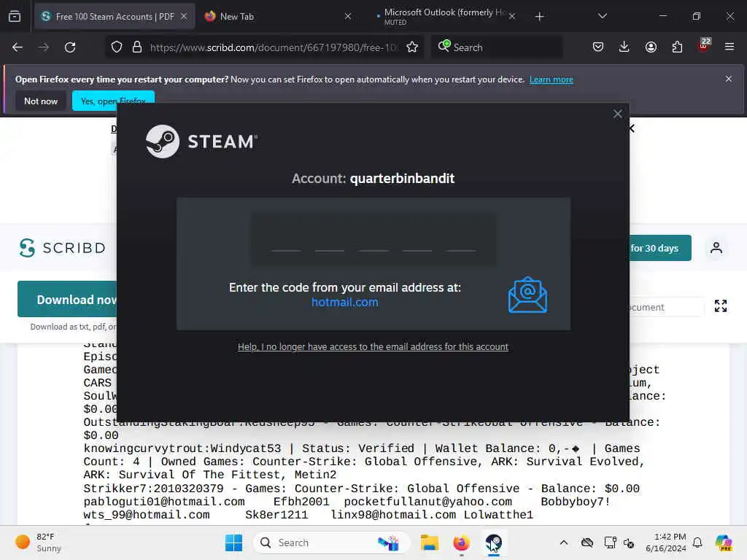Click Steam icon in taskbar
The width and height of the screenshot is (747, 560).
[x=494, y=542]
